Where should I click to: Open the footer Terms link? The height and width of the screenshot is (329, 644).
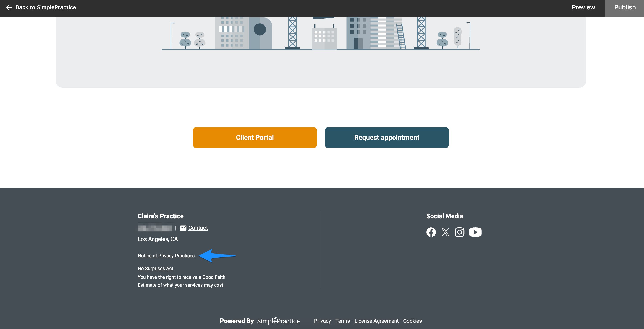[x=342, y=321]
